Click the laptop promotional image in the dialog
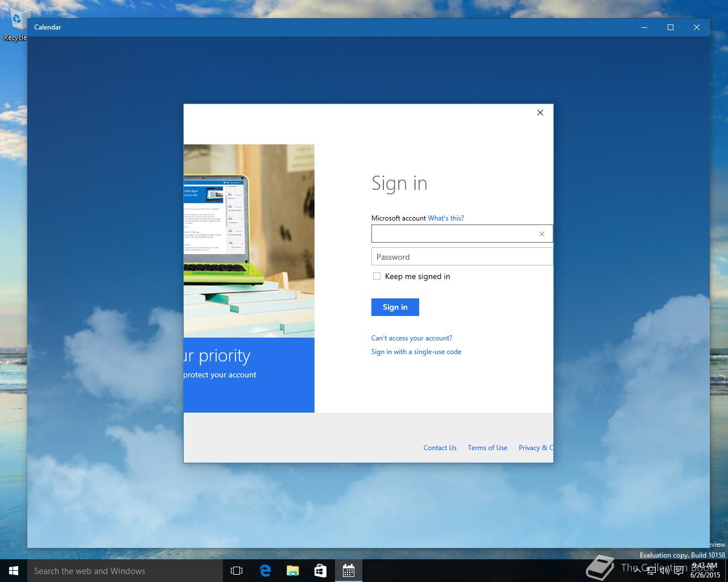Viewport: 728px width, 582px height. click(249, 241)
